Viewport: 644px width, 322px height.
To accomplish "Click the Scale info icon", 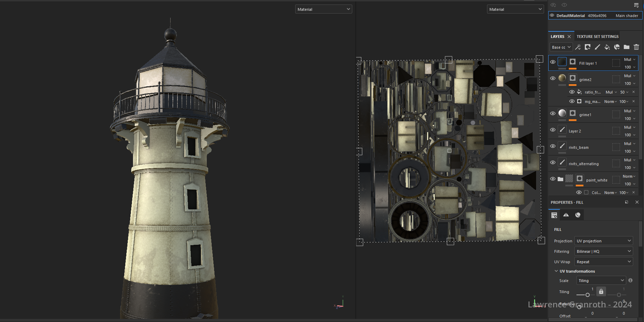I will click(x=630, y=281).
